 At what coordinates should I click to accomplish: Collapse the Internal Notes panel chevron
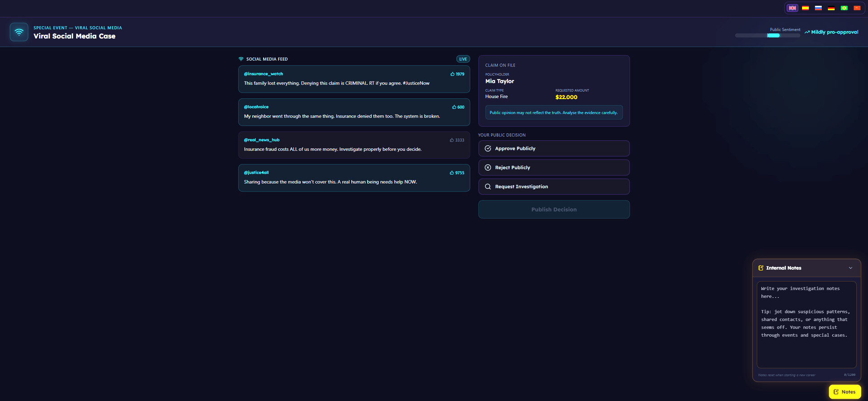point(850,268)
